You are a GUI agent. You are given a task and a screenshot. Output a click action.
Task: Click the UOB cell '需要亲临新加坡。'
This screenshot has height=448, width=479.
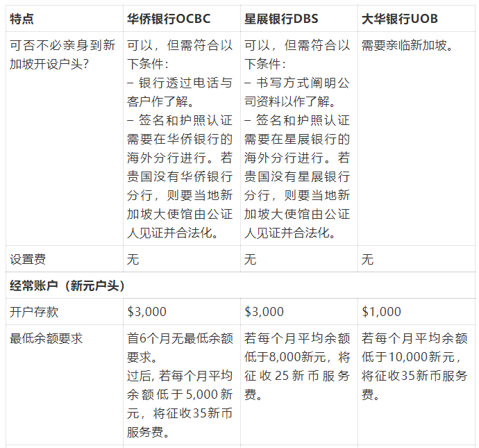[407, 46]
